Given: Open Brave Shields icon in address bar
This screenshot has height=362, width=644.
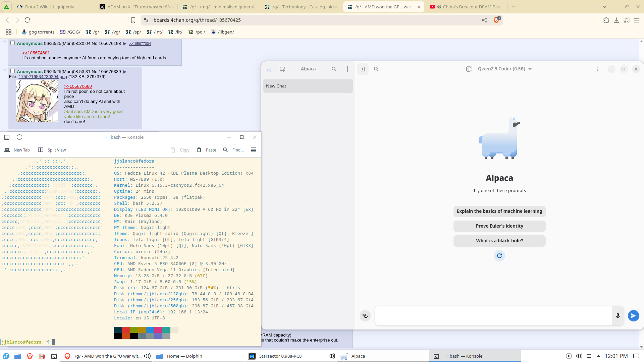Looking at the screenshot, I should pos(496,20).
